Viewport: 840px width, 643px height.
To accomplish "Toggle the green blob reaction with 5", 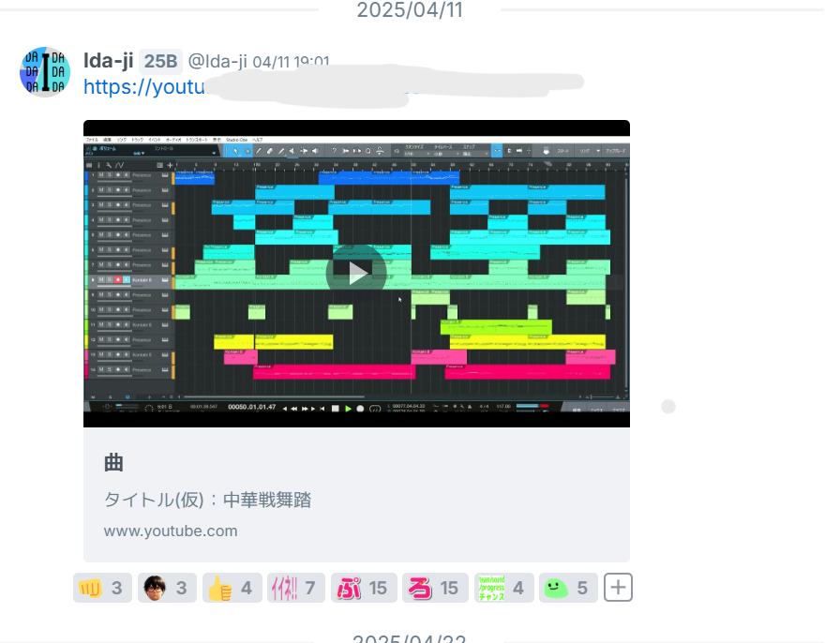I will [x=568, y=588].
